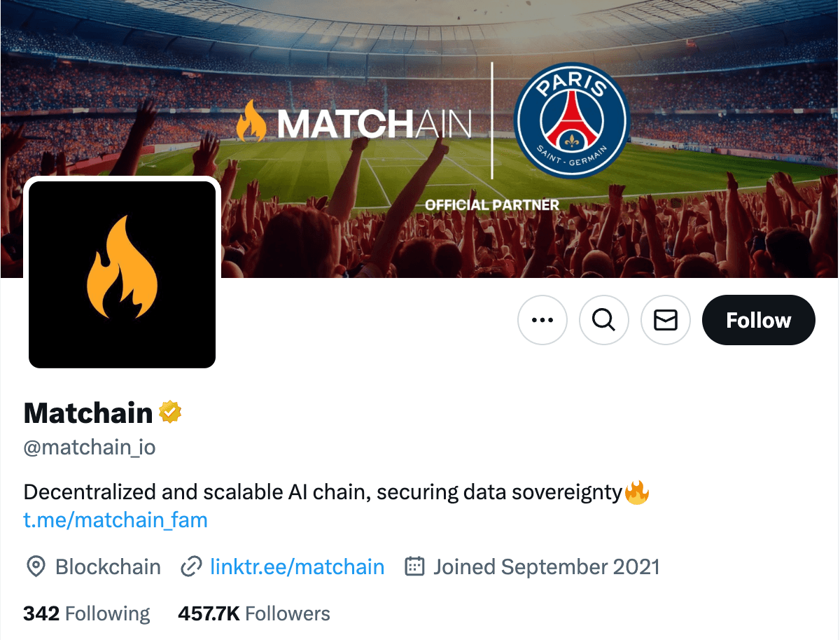Follow the Matchain account
Viewport: 840px width, 640px height.
pos(758,320)
